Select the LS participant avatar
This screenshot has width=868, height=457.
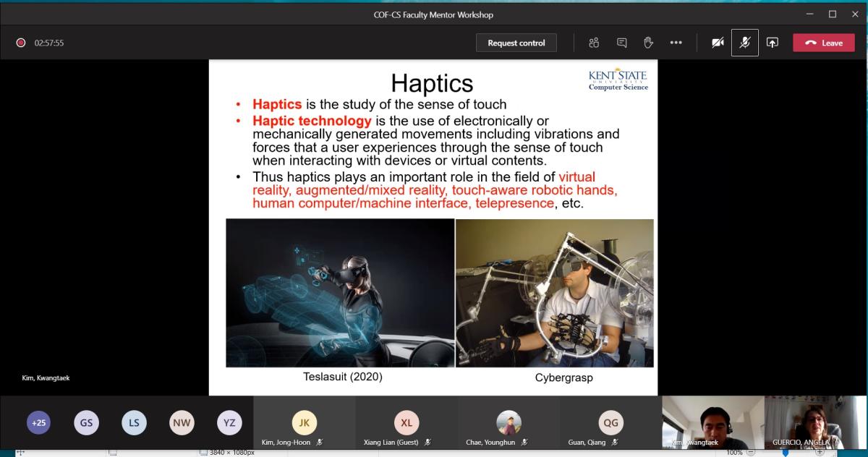134,423
